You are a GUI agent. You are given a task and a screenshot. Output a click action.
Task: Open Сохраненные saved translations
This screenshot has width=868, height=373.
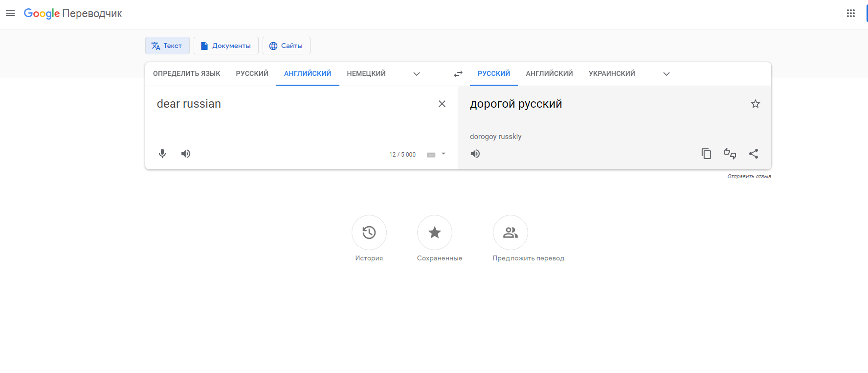point(435,233)
